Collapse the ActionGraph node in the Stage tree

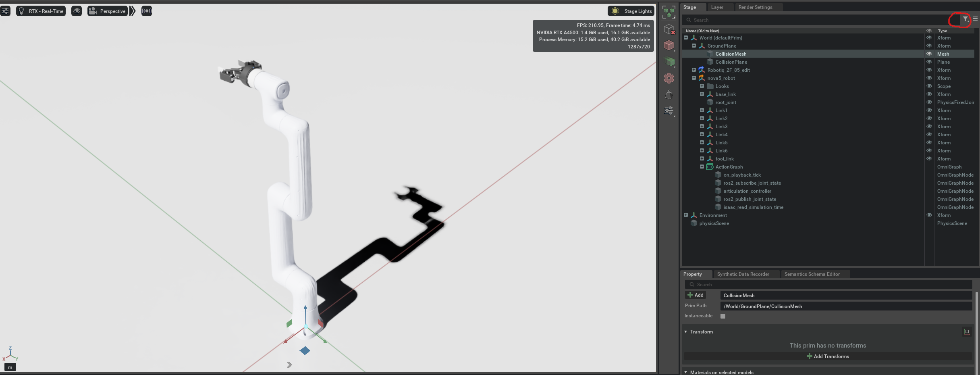[702, 167]
